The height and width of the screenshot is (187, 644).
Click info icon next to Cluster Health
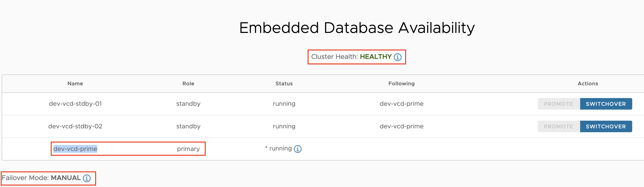pos(397,57)
